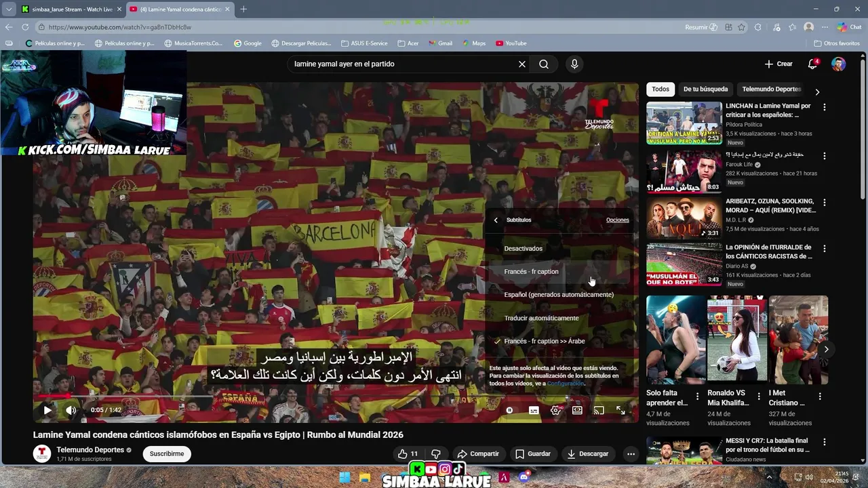This screenshot has height=488, width=868.
Task: Open the Configuración link in subtitle note
Action: [566, 384]
